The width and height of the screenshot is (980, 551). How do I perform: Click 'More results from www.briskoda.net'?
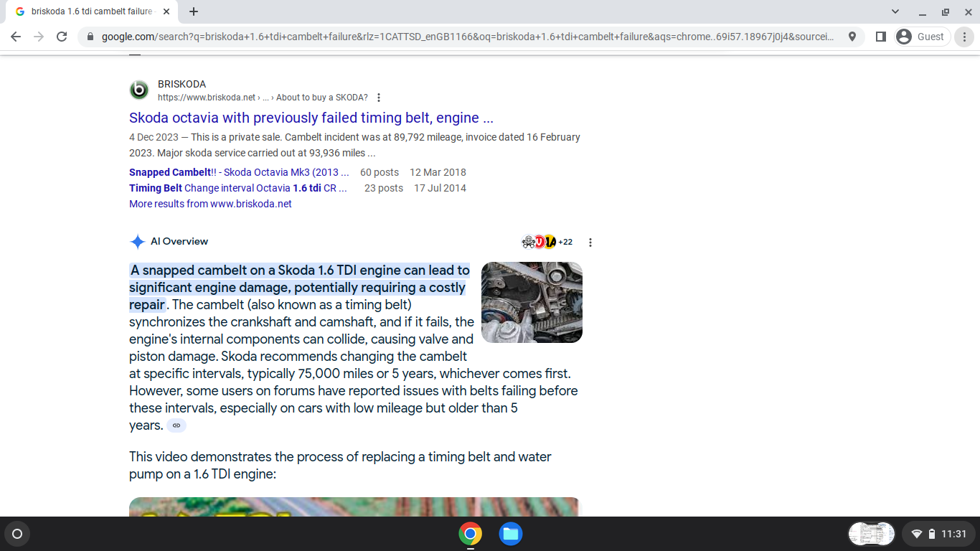210,204
